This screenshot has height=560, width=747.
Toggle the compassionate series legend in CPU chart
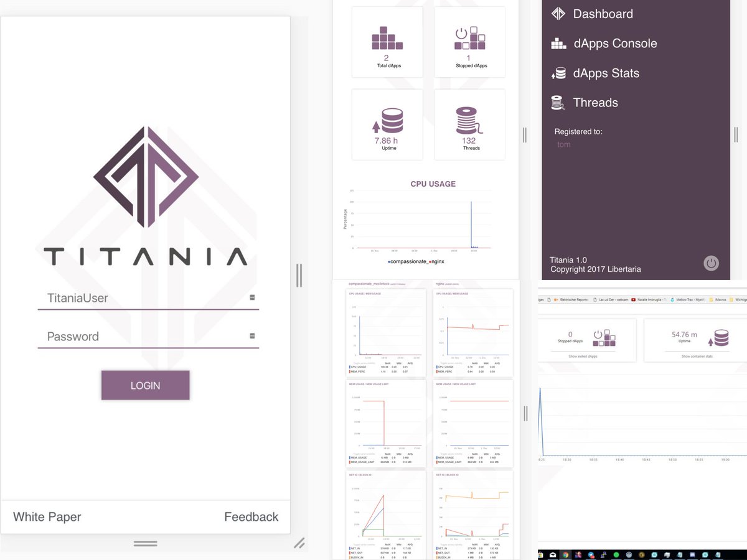click(x=408, y=262)
